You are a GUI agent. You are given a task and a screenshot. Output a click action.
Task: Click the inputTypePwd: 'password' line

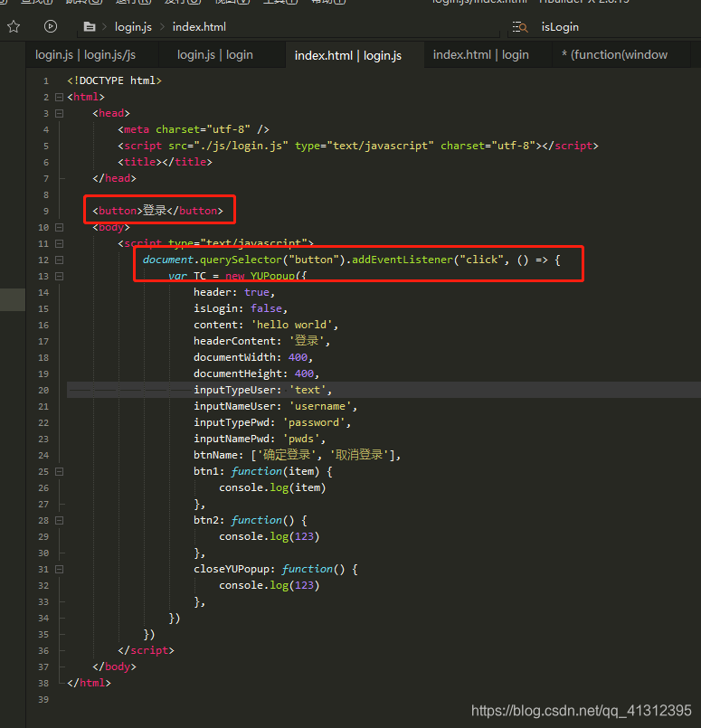(x=272, y=422)
